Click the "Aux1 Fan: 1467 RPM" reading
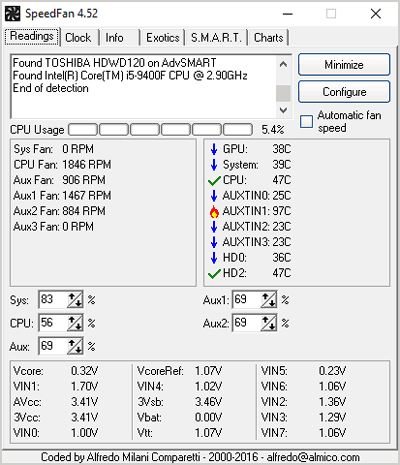This screenshot has width=400, height=465. tap(62, 196)
